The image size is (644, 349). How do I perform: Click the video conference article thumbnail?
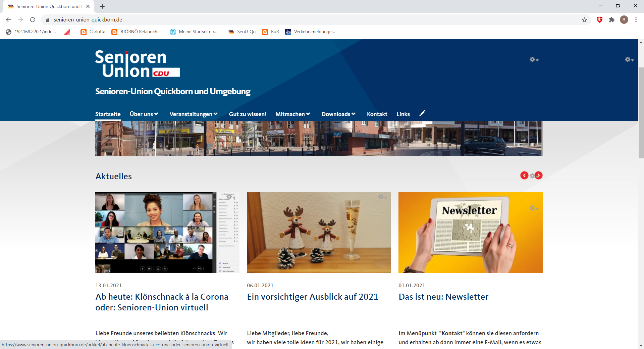167,233
